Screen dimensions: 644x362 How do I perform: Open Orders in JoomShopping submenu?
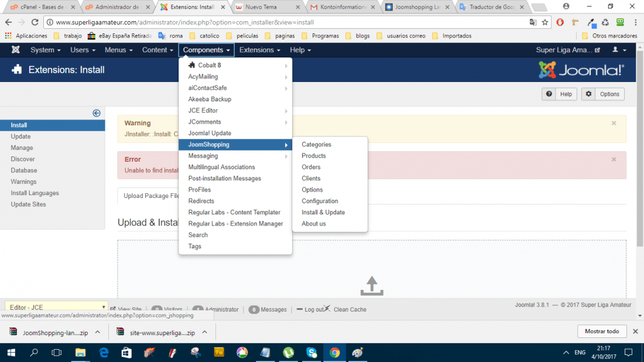point(330,168)
